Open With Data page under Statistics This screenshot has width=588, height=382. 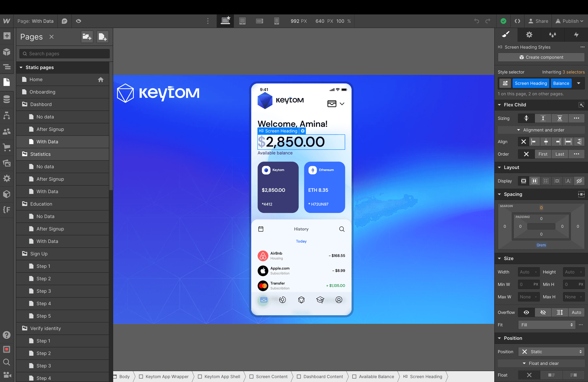click(x=47, y=191)
